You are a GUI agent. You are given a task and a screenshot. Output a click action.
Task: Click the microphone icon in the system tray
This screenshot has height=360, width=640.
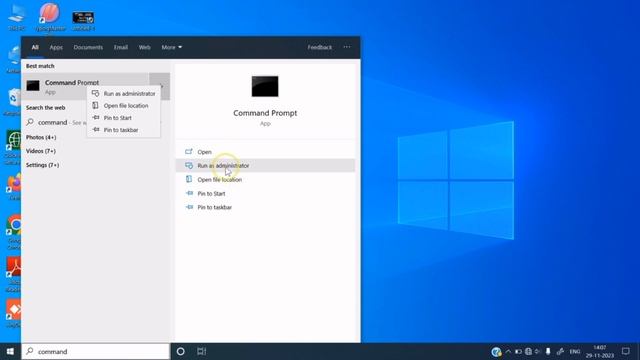point(548,351)
